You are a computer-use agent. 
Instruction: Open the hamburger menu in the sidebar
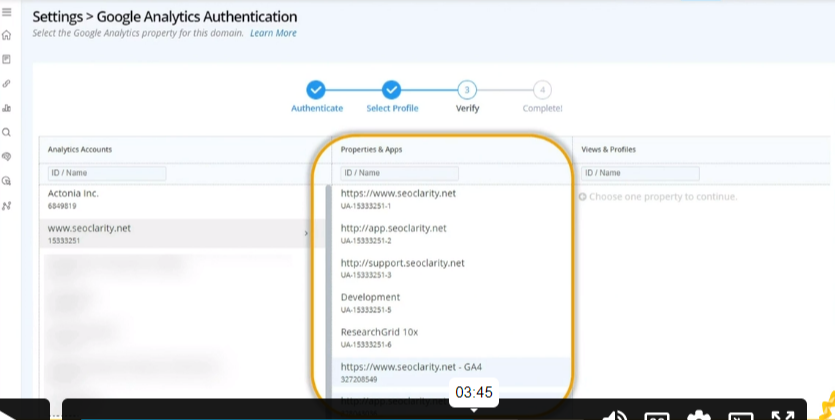(x=7, y=12)
